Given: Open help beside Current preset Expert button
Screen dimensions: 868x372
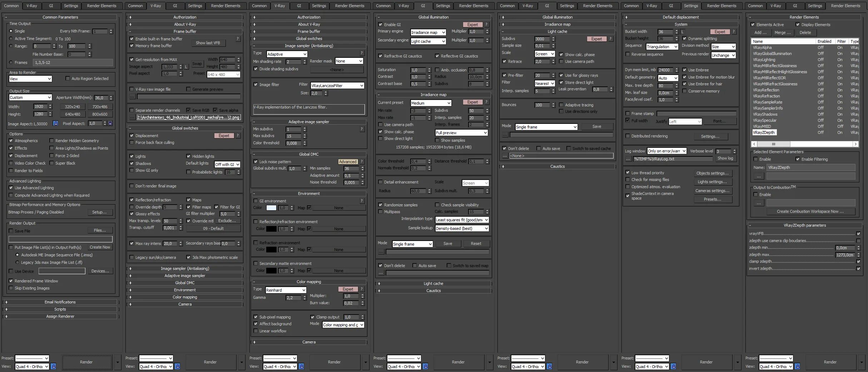Looking at the screenshot, I should [x=486, y=102].
